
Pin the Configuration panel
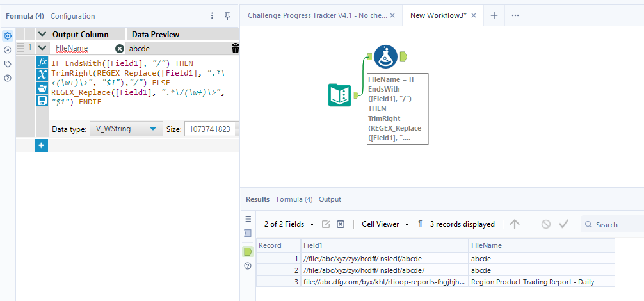pos(227,15)
